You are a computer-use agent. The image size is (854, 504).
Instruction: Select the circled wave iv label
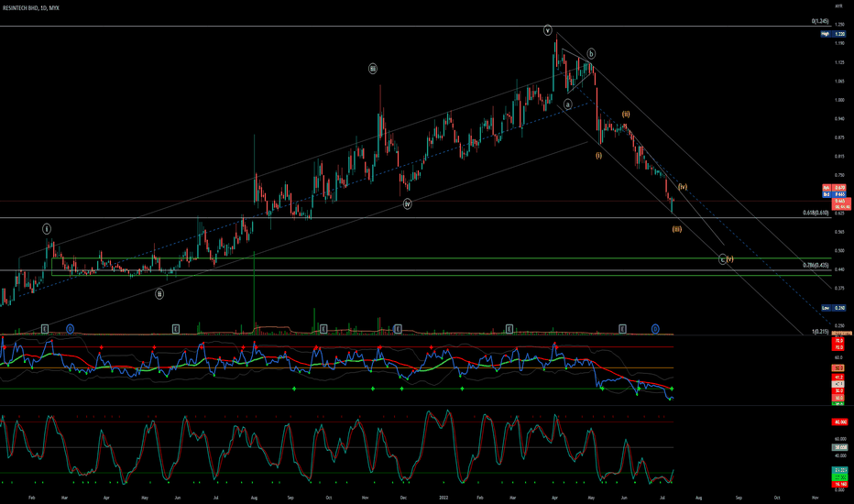[408, 203]
